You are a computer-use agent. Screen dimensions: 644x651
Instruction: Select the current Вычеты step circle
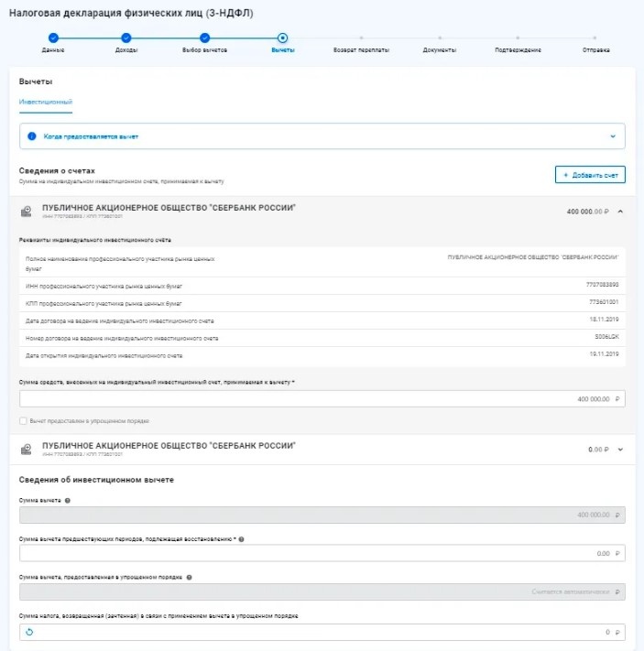point(282,38)
